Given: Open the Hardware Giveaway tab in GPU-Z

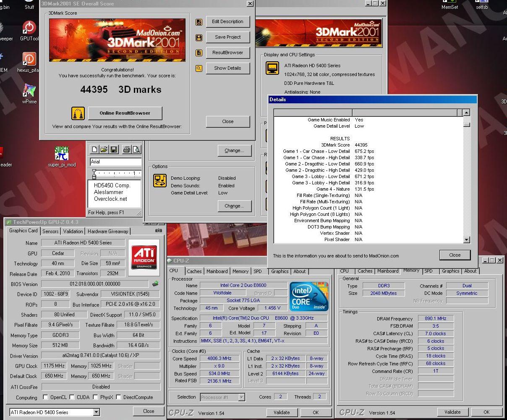Looking at the screenshot, I should tap(108, 231).
